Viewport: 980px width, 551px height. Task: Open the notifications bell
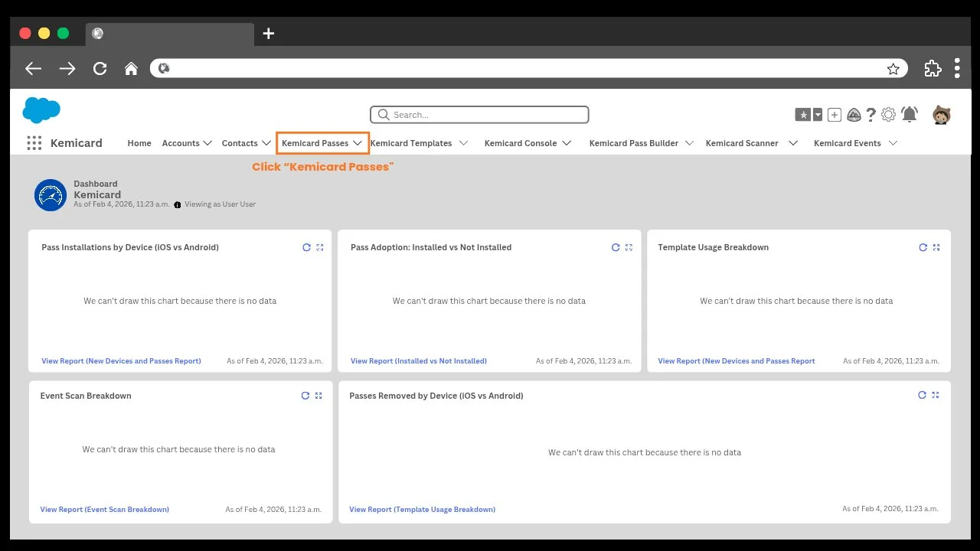coord(910,115)
